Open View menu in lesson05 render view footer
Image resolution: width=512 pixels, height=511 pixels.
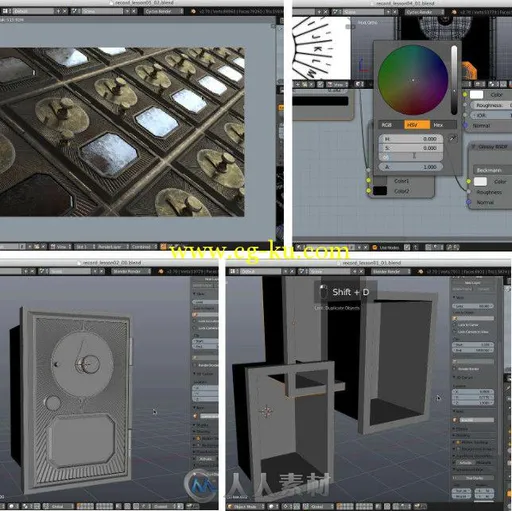(61, 247)
